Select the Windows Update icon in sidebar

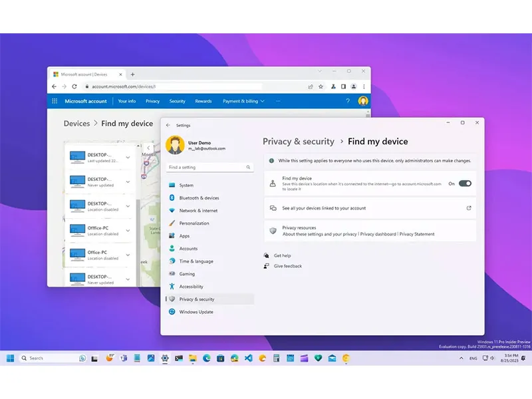click(x=172, y=312)
